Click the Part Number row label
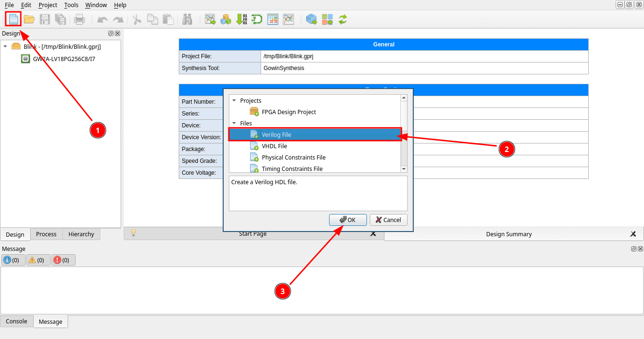644x339 pixels. pos(199,102)
